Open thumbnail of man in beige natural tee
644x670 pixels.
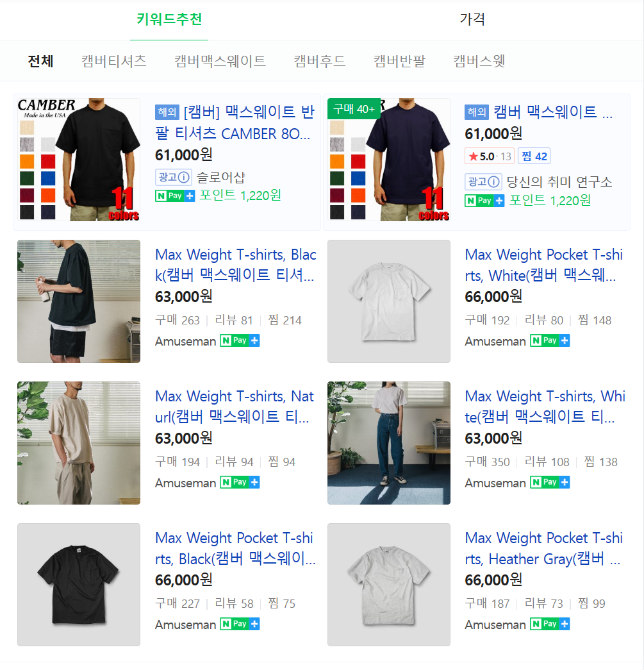click(x=79, y=443)
